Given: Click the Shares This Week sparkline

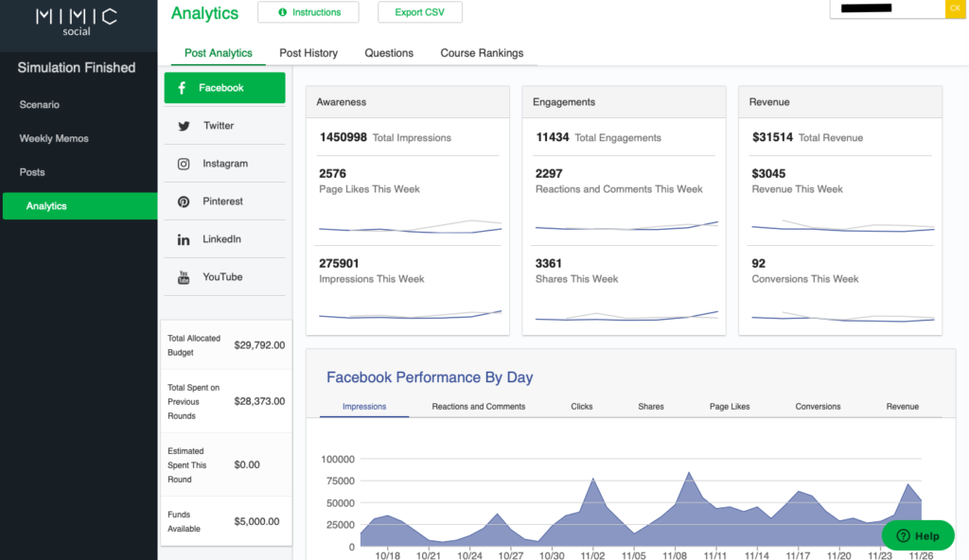Looking at the screenshot, I should point(626,316).
